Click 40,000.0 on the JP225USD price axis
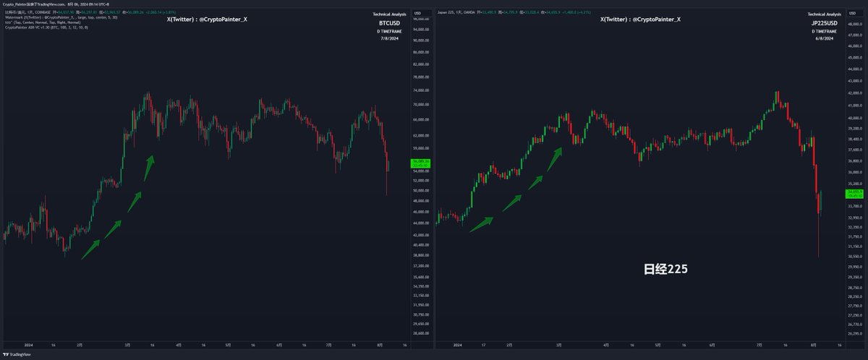Screen dimensions: 868x360 coord(855,117)
